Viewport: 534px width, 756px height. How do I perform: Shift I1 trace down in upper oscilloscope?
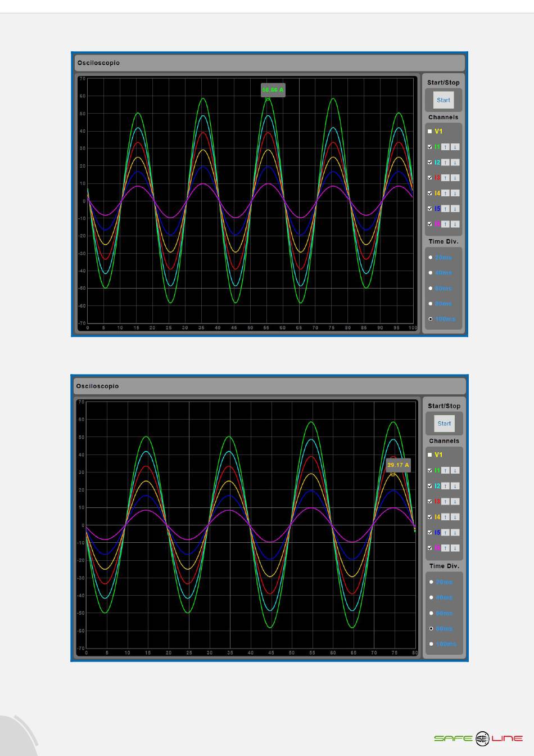tap(455, 147)
